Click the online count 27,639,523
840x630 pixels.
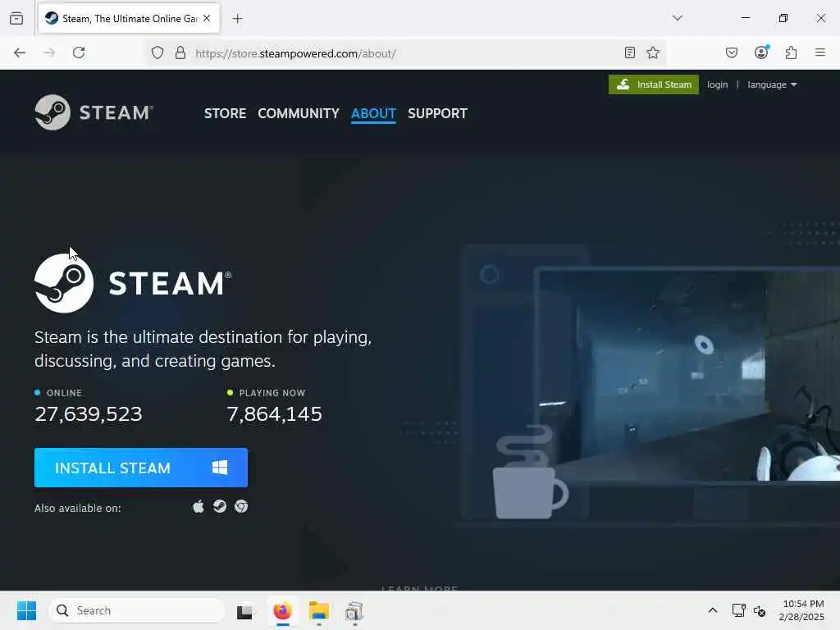(x=89, y=414)
